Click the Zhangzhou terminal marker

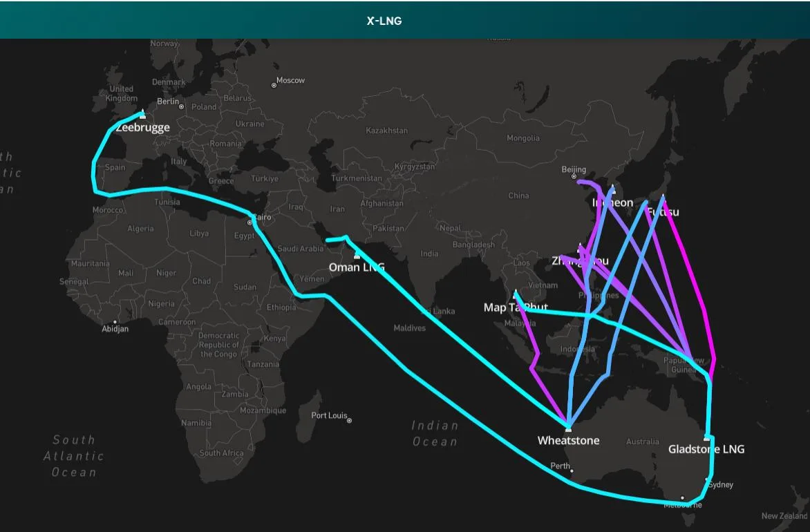[580, 248]
